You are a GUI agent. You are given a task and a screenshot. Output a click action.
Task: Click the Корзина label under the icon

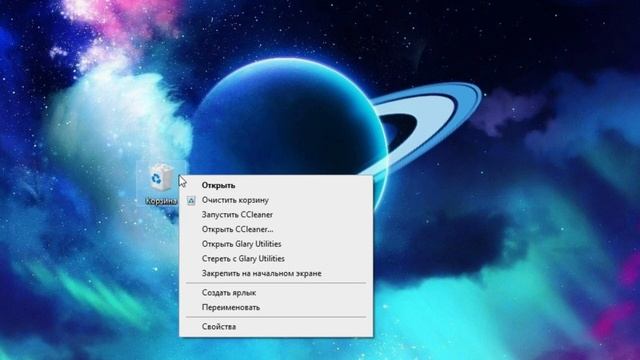(162, 201)
